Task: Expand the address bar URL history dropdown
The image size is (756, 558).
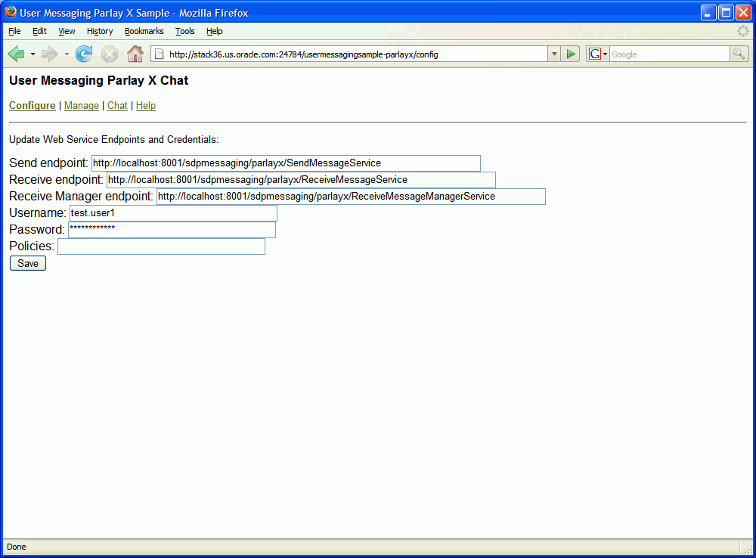Action: (x=554, y=54)
